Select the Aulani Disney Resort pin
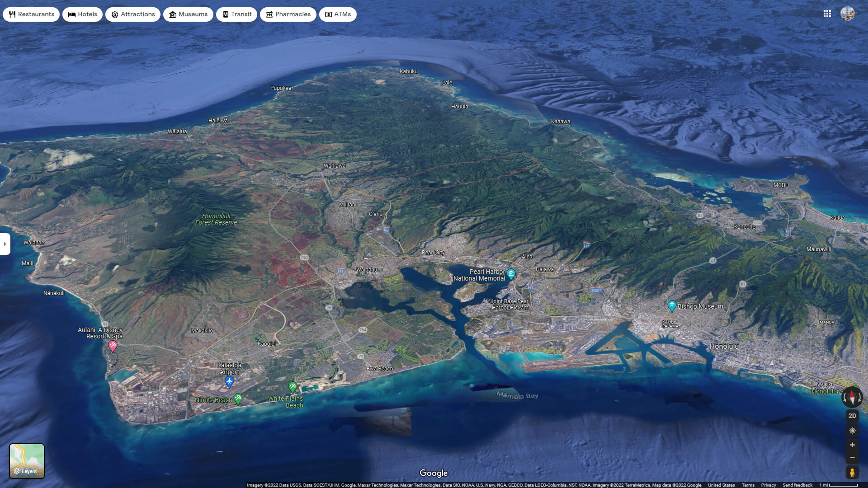Viewport: 868px width, 488px height. coord(113,345)
